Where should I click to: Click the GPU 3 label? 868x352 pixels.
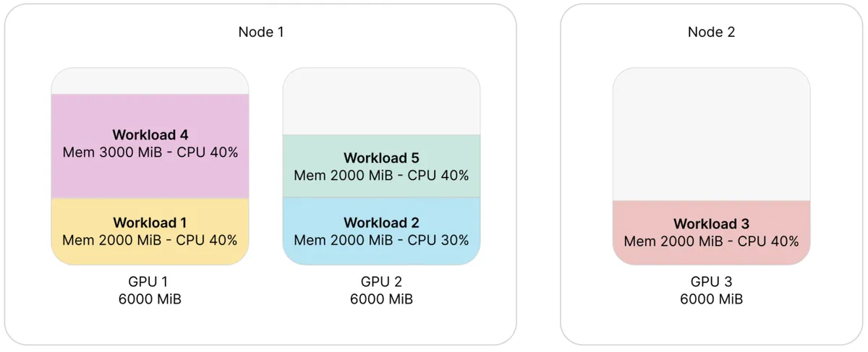click(711, 282)
